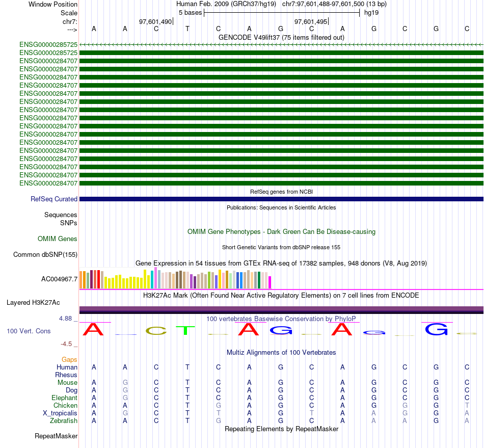
Task: Click the orange Gaps label
Action: 69,359
